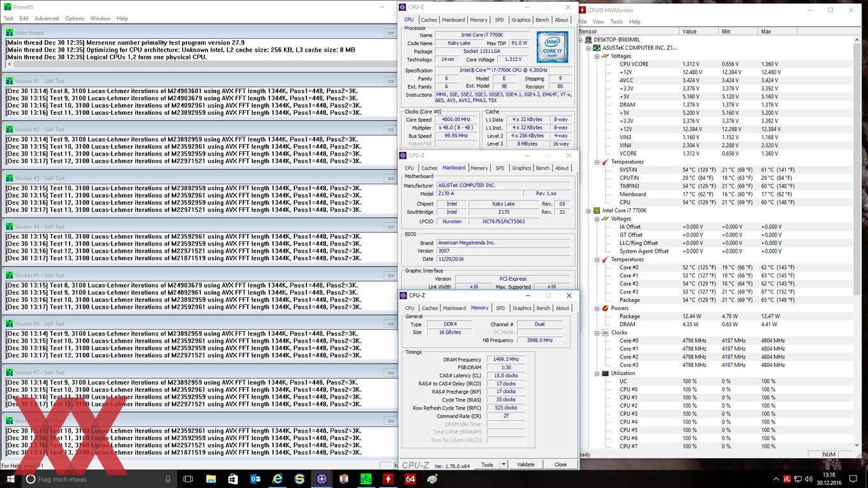This screenshot has height=488, width=868.
Task: Click the Powers flame icon in HWMonitor
Action: pos(605,308)
